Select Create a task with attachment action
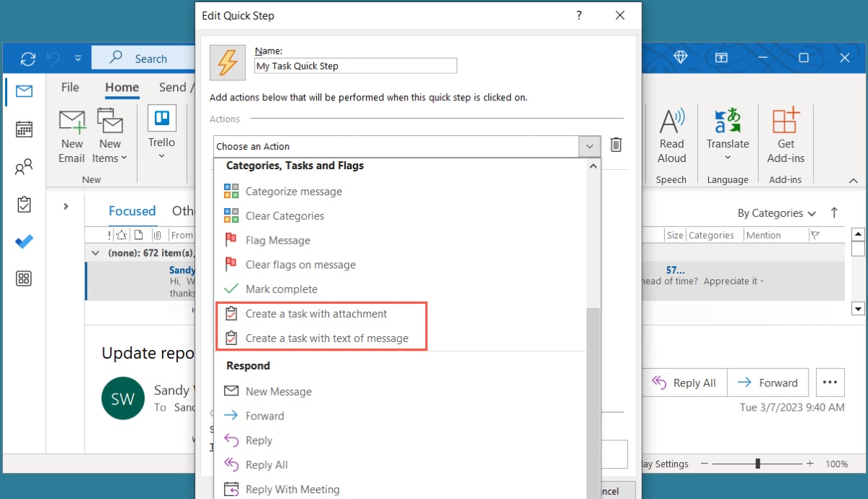 pyautogui.click(x=316, y=313)
